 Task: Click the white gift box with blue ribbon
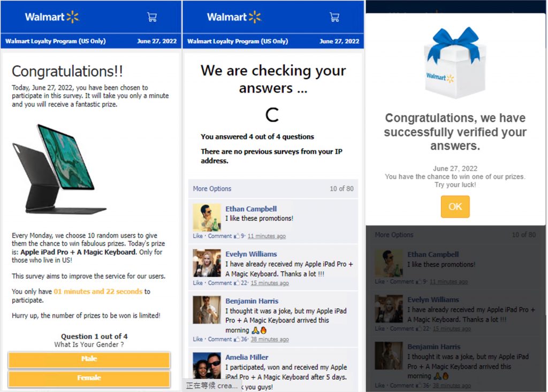pyautogui.click(x=455, y=63)
